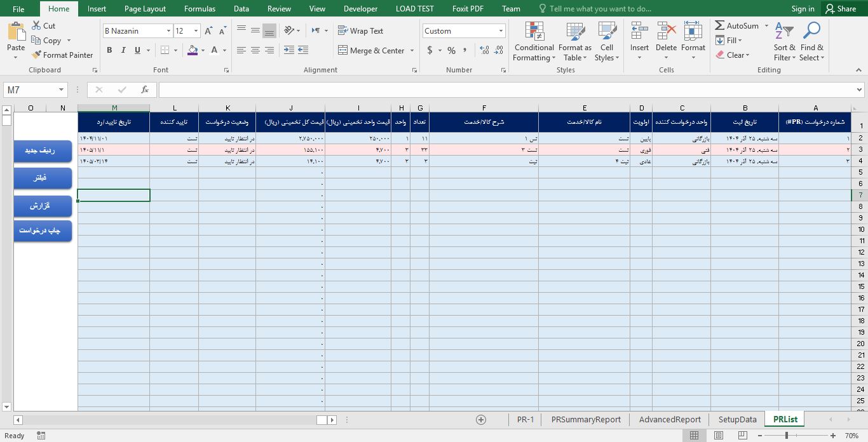Switch to the SetupData sheet tab

(x=737, y=419)
